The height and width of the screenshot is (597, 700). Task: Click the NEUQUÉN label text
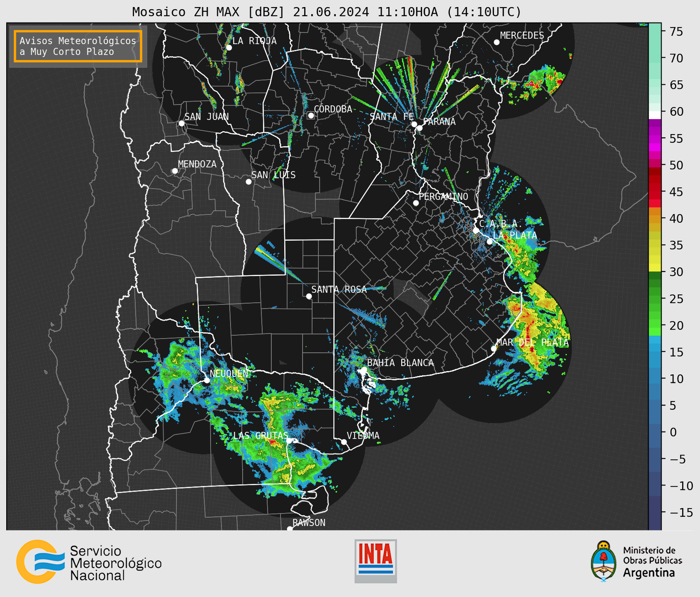click(x=229, y=374)
